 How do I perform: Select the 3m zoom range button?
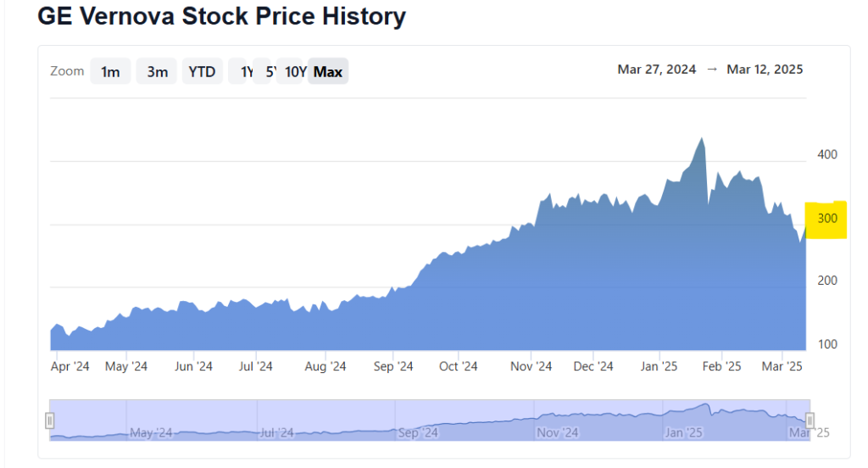pos(157,71)
